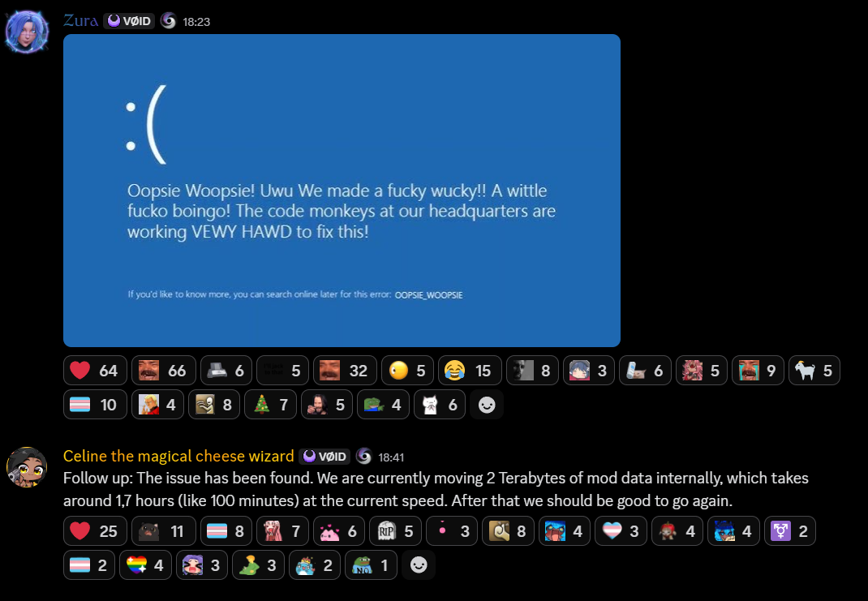The width and height of the screenshot is (868, 601).
Task: Click the blue monster reaction with 4 beside sepia emoji
Action: tap(565, 530)
